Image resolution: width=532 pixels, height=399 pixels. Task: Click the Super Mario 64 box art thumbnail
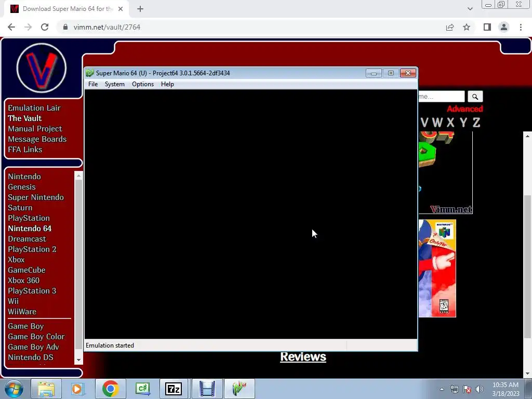click(x=437, y=269)
